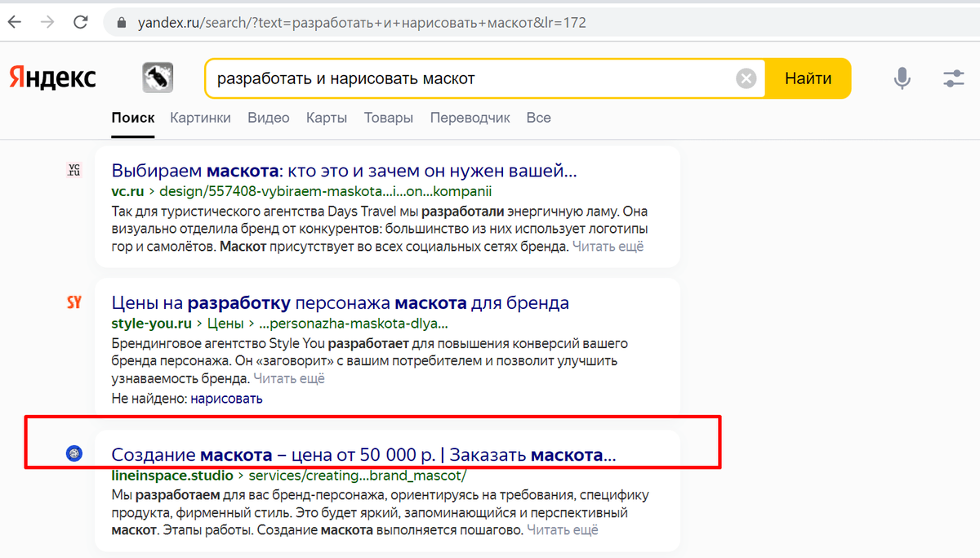Open the services/creating...brand_mascot path link

click(x=357, y=475)
